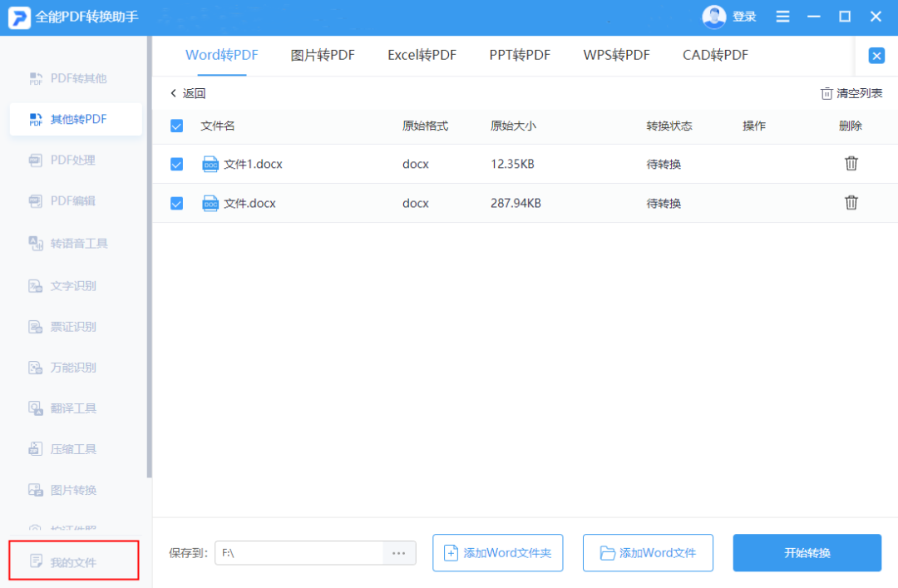The width and height of the screenshot is (898, 588).
Task: Open PDF处理 sidebar item
Action: pyautogui.click(x=62, y=160)
